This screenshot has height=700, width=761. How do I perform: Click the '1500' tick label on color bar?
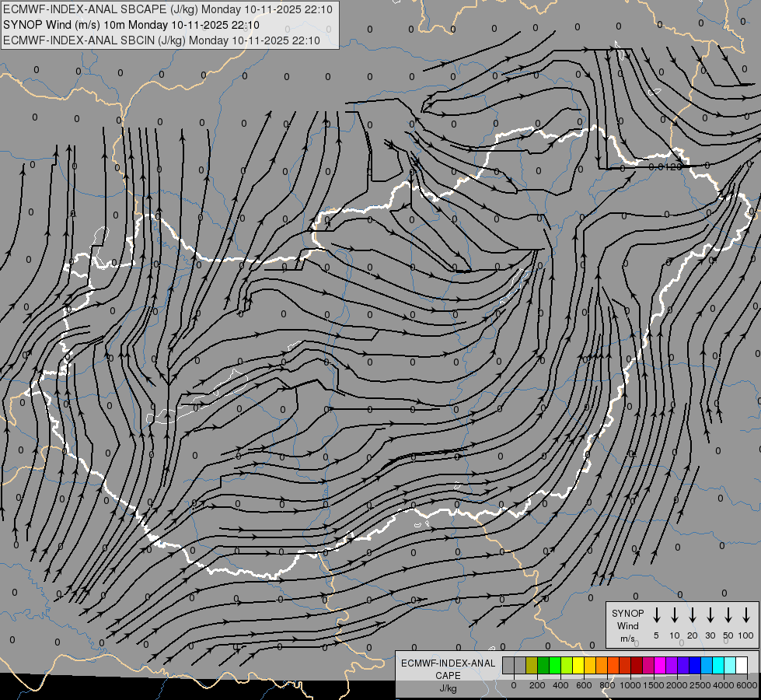pyautogui.click(x=654, y=685)
